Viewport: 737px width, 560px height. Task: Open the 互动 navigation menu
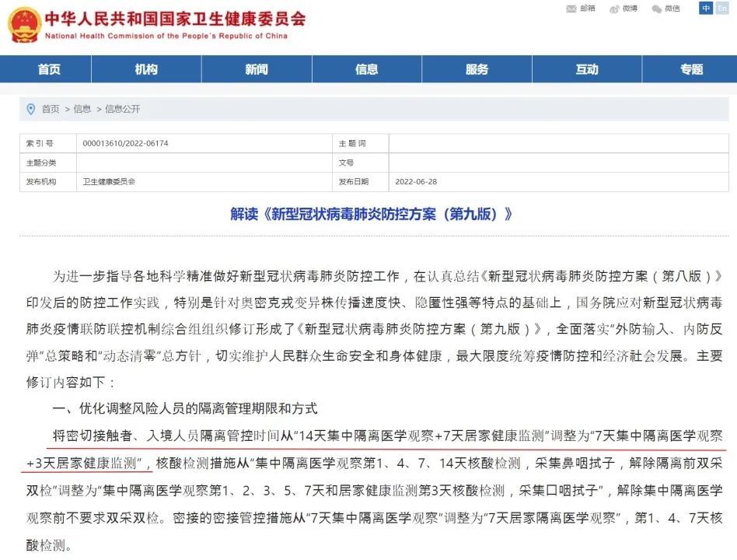pos(587,69)
